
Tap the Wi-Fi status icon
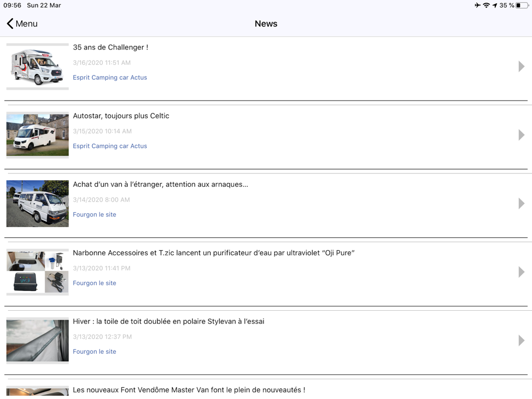[487, 5]
